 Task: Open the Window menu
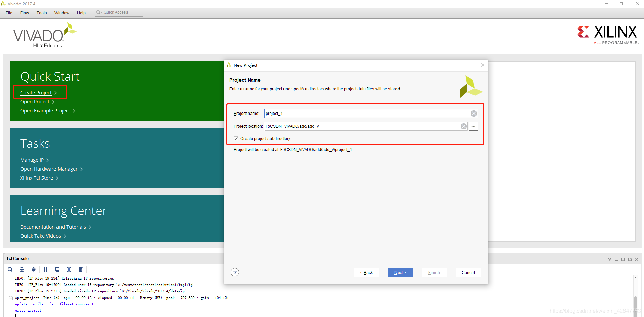click(x=62, y=13)
